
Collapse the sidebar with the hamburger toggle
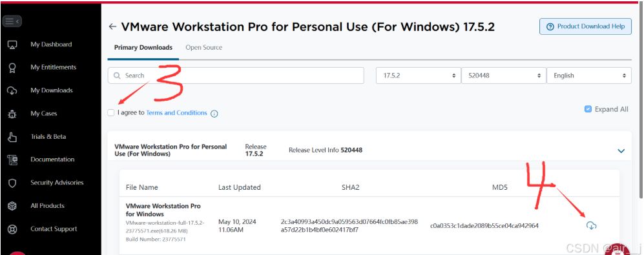point(12,21)
